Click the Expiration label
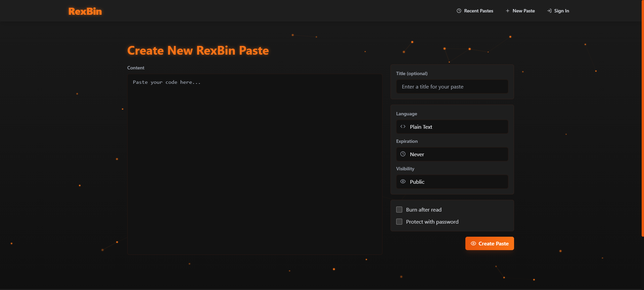Viewport: 644px width, 290px height. [x=407, y=141]
